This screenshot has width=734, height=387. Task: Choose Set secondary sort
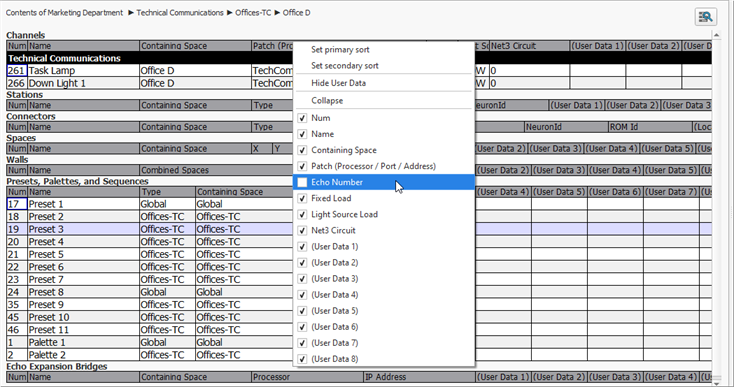pos(345,66)
